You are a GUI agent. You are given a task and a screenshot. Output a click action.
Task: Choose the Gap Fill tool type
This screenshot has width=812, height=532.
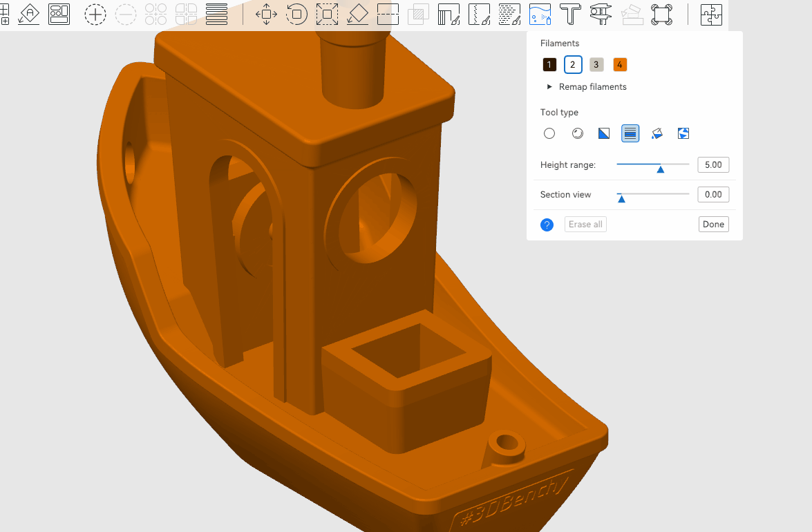683,133
